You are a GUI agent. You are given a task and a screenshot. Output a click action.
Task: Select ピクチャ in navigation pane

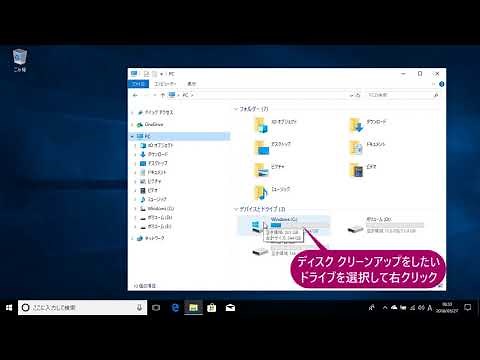(151, 181)
